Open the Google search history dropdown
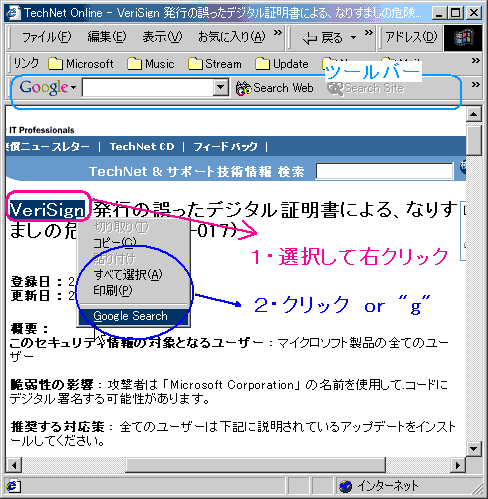This screenshot has height=499, width=488. pos(220,87)
